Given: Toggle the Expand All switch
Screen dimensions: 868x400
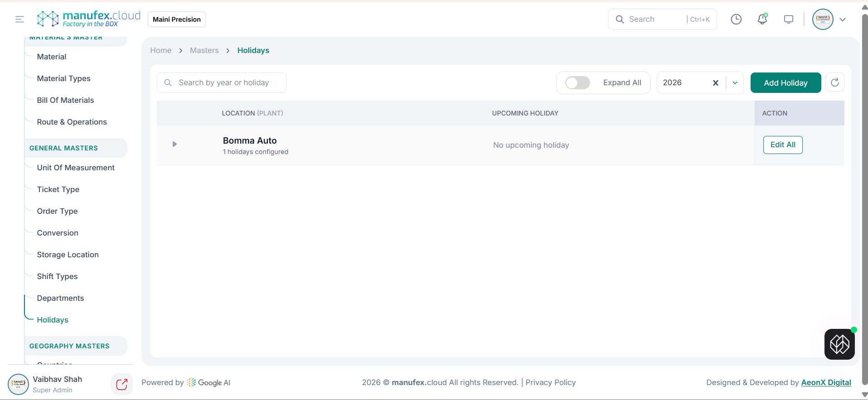Looking at the screenshot, I should pos(577,82).
